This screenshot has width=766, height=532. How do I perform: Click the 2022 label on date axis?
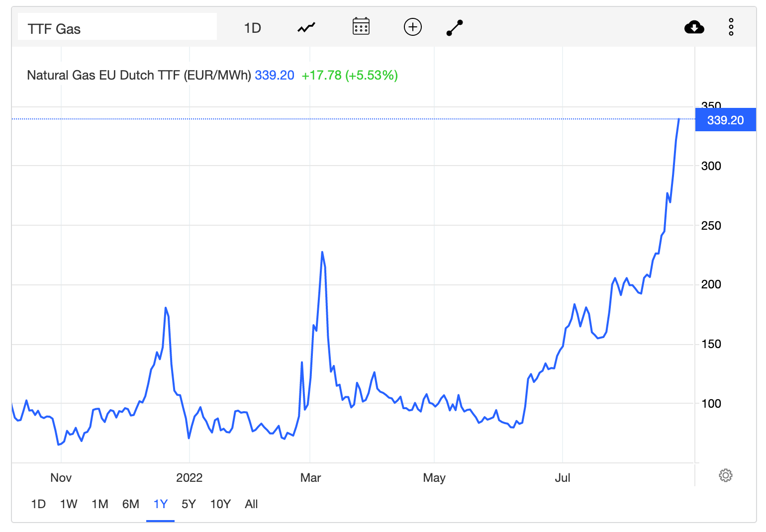pyautogui.click(x=190, y=478)
